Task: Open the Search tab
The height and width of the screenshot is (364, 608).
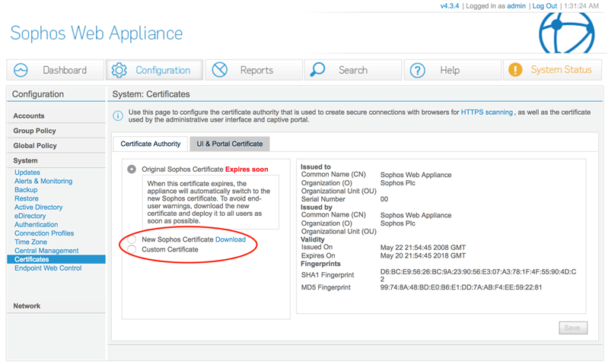Action: click(x=353, y=70)
